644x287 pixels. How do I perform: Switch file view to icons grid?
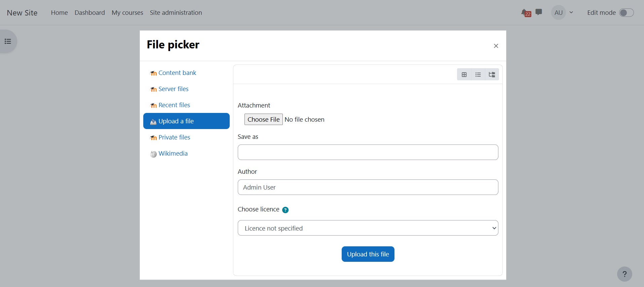pyautogui.click(x=464, y=75)
